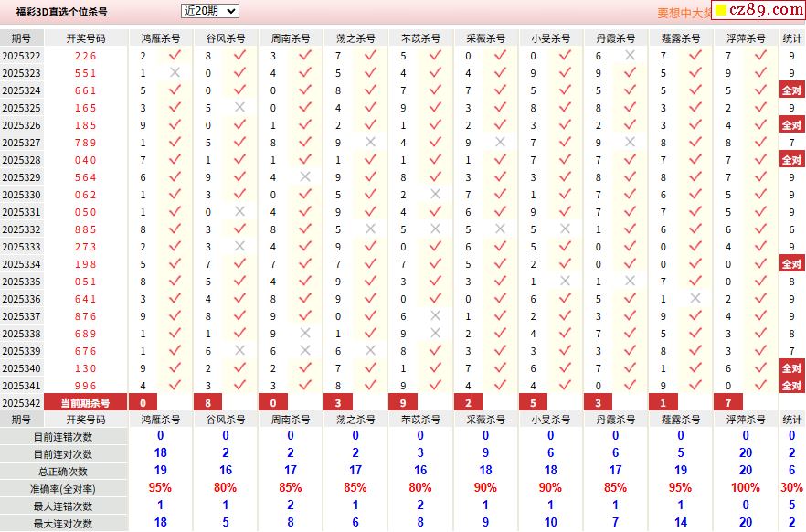
Task: Click winning number 040
Action: coord(85,160)
